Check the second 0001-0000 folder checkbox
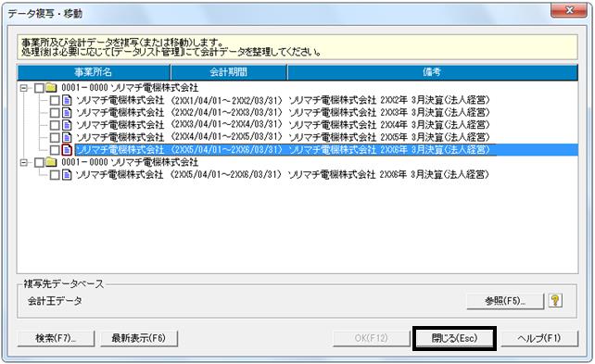The height and width of the screenshot is (364, 595). pyautogui.click(x=39, y=163)
